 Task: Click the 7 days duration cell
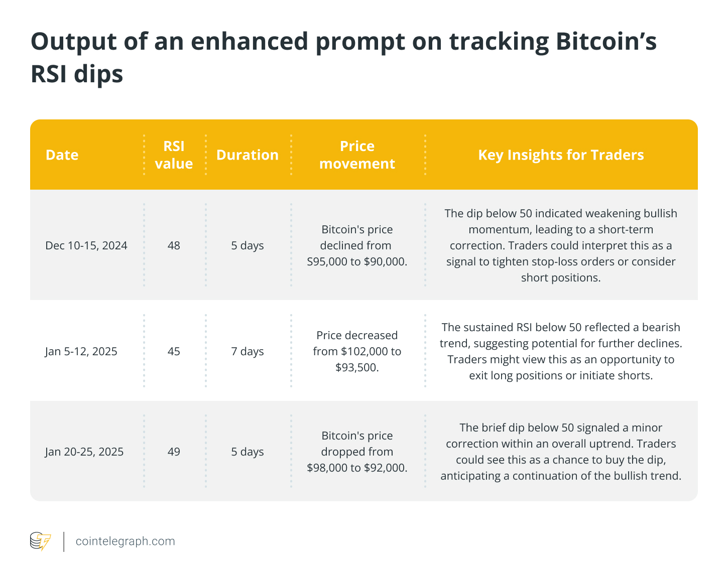(x=247, y=351)
